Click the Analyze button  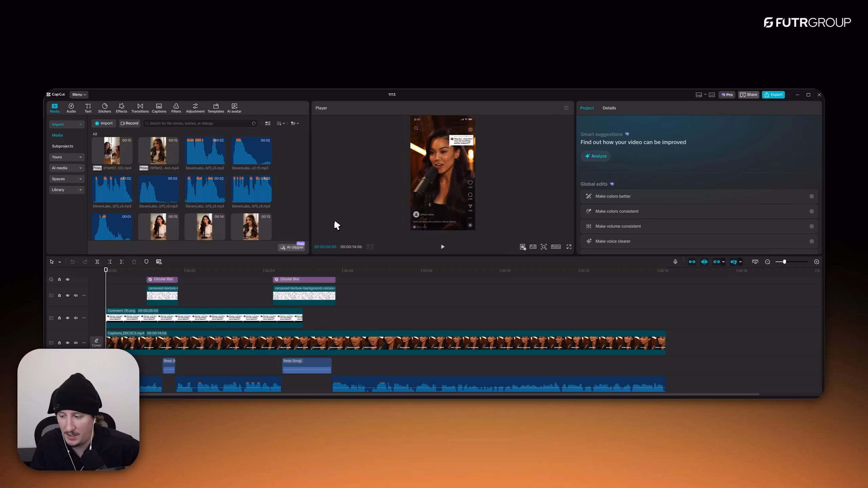[x=595, y=156]
